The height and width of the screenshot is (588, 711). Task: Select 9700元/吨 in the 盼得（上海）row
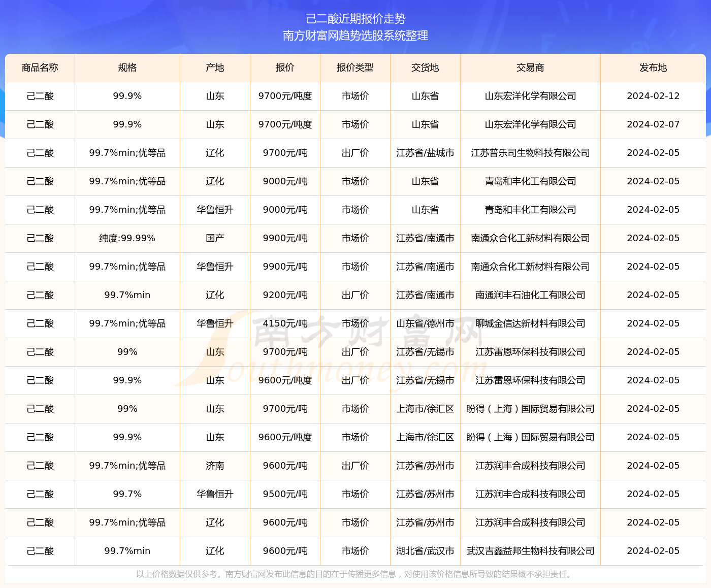click(x=285, y=409)
